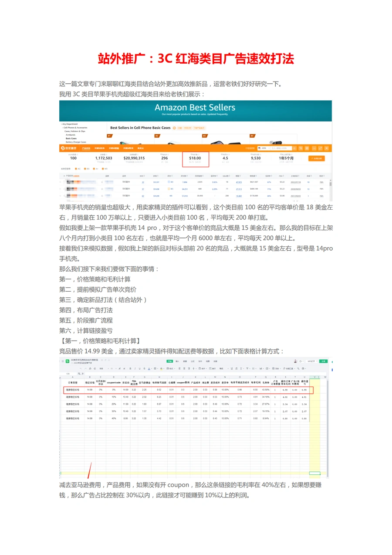Click the 19.76% gross margin cell
The width and height of the screenshot is (392, 555).
266,411
